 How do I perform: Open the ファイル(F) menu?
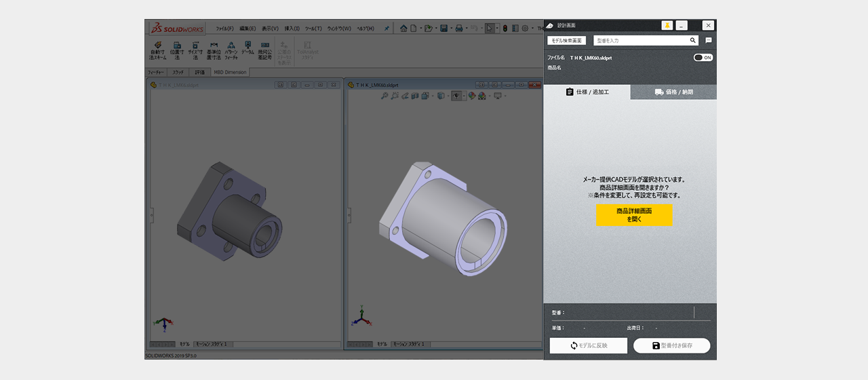(x=224, y=28)
